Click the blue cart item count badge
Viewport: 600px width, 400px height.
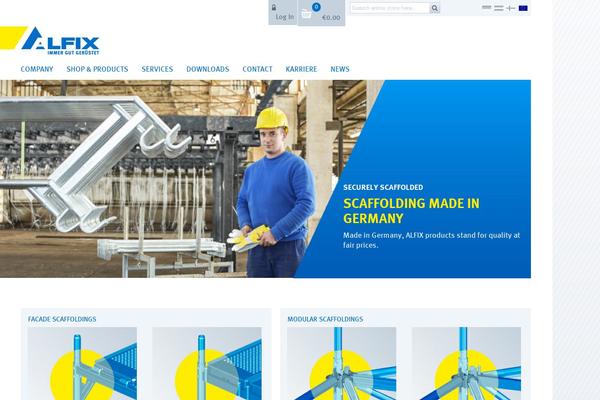point(316,7)
